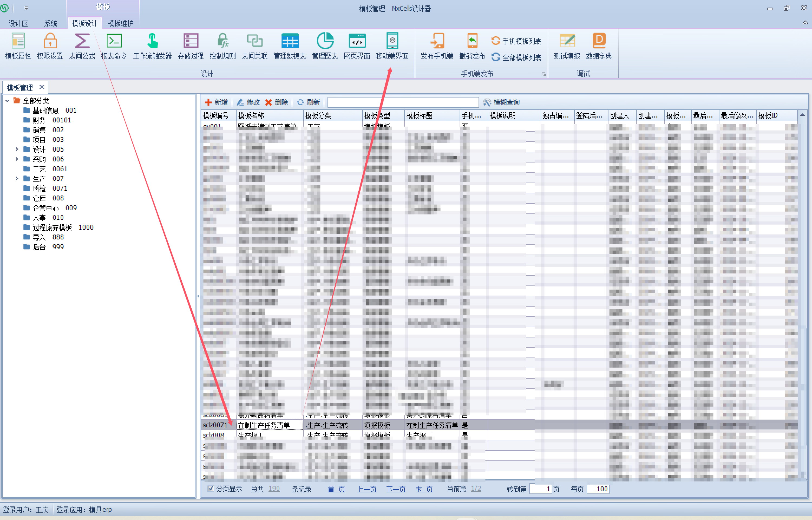Close the 模板管理 document tab
This screenshot has width=812, height=520.
(x=42, y=87)
